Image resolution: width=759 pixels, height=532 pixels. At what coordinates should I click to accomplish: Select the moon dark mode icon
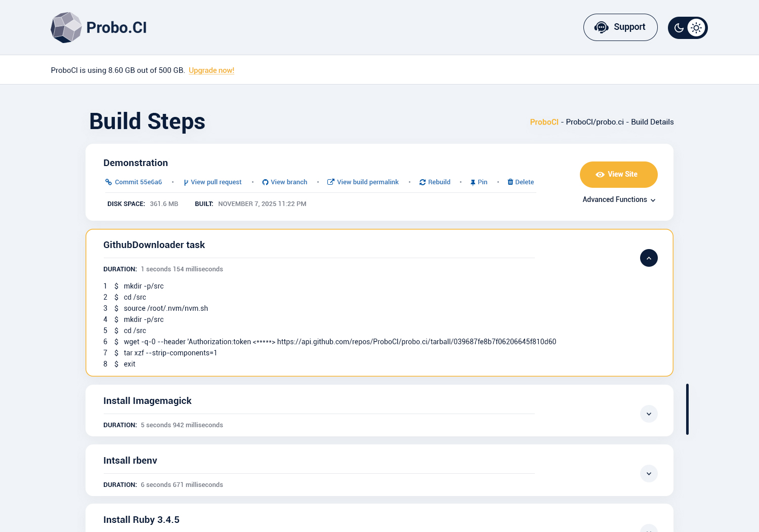coord(679,28)
